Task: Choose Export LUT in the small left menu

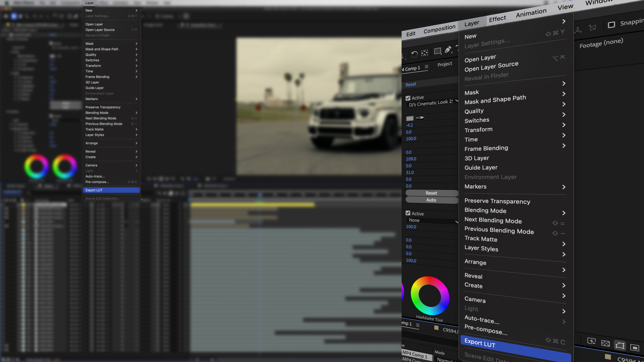Action: [x=111, y=190]
